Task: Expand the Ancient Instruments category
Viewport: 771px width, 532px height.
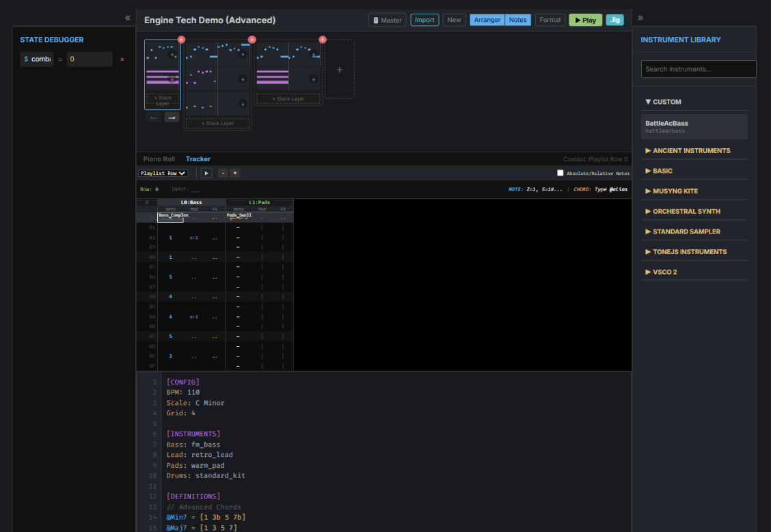Action: point(691,150)
